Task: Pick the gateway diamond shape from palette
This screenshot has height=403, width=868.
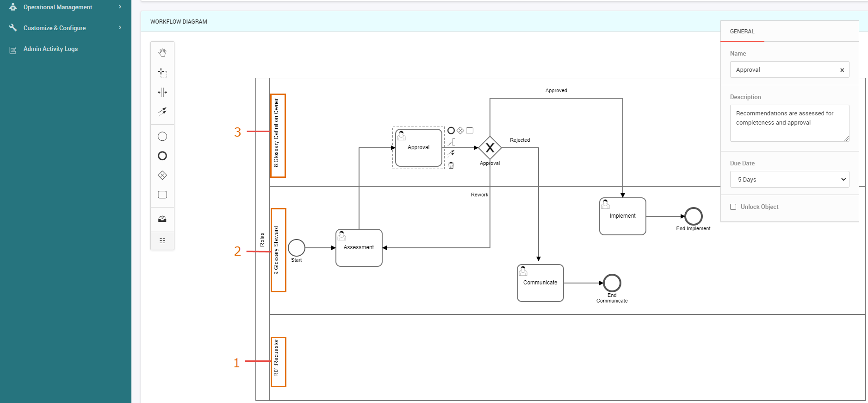Action: coord(162,175)
